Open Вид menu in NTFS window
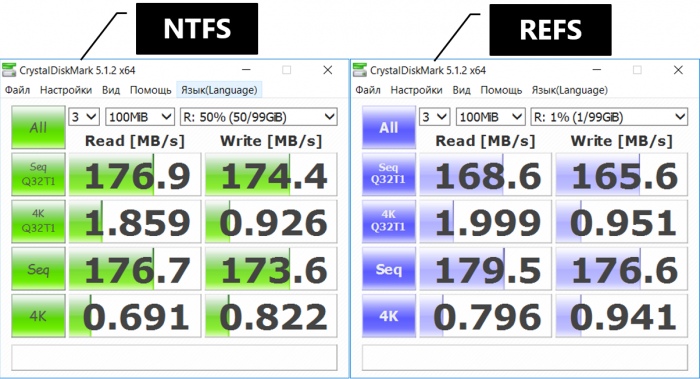 tap(111, 90)
